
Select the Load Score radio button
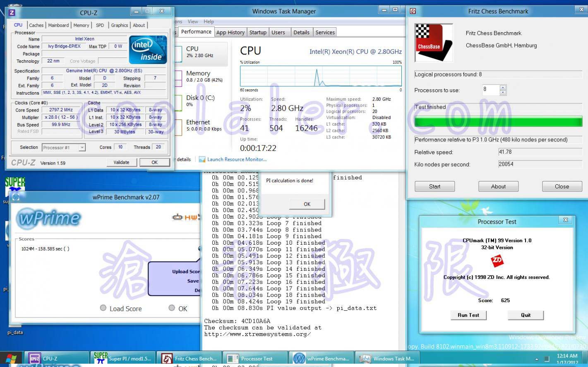tap(103, 308)
